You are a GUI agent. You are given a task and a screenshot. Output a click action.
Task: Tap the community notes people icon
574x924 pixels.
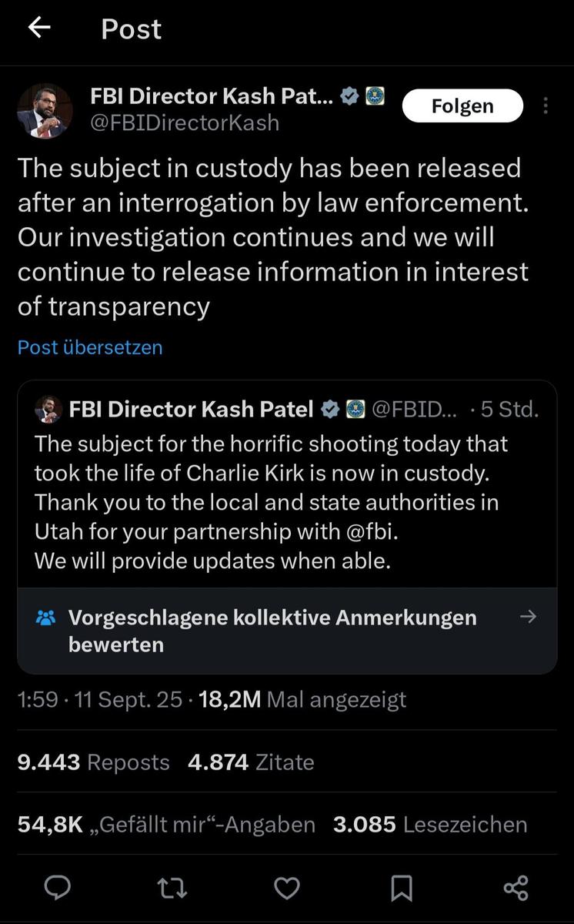(x=45, y=618)
